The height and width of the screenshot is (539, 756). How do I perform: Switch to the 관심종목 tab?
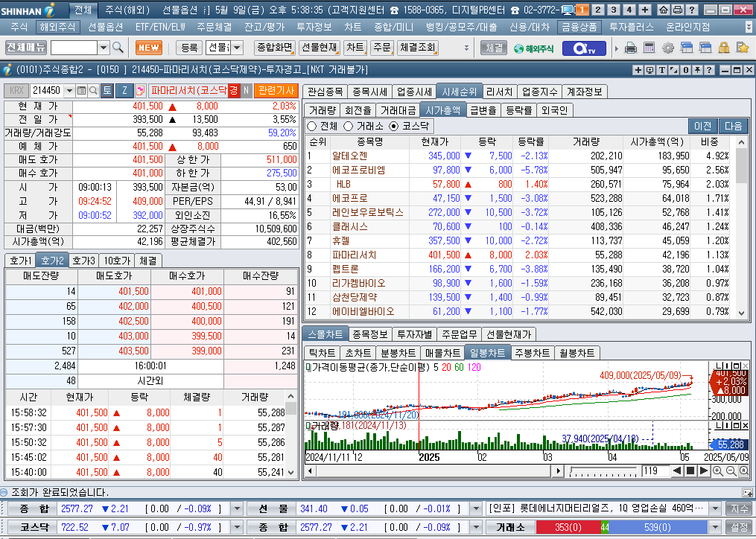[x=325, y=92]
